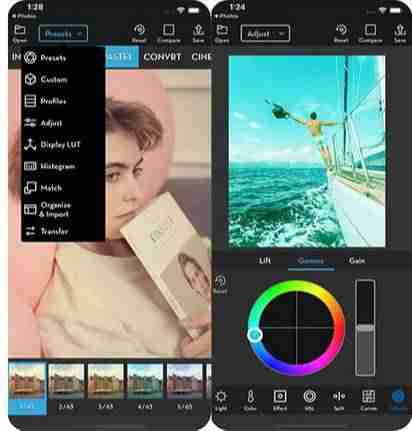412x431 pixels.
Task: Click Reset icon beside the color wheel
Action: [x=220, y=284]
